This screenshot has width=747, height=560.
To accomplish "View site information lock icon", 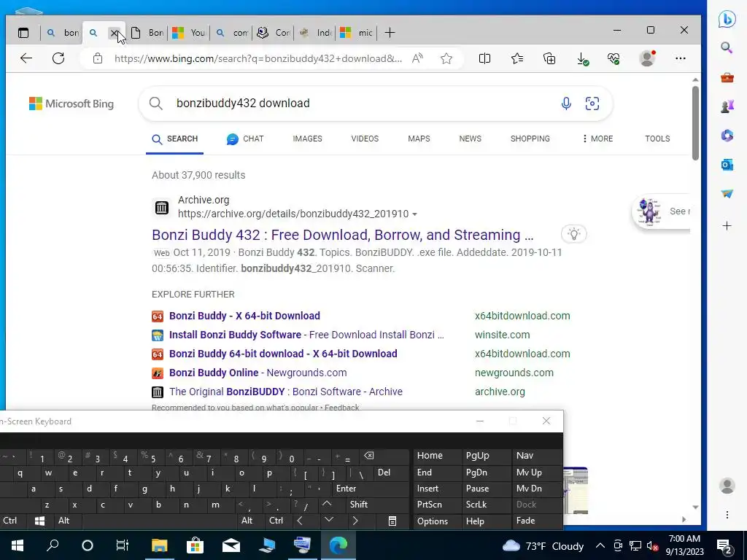I will tap(98, 58).
